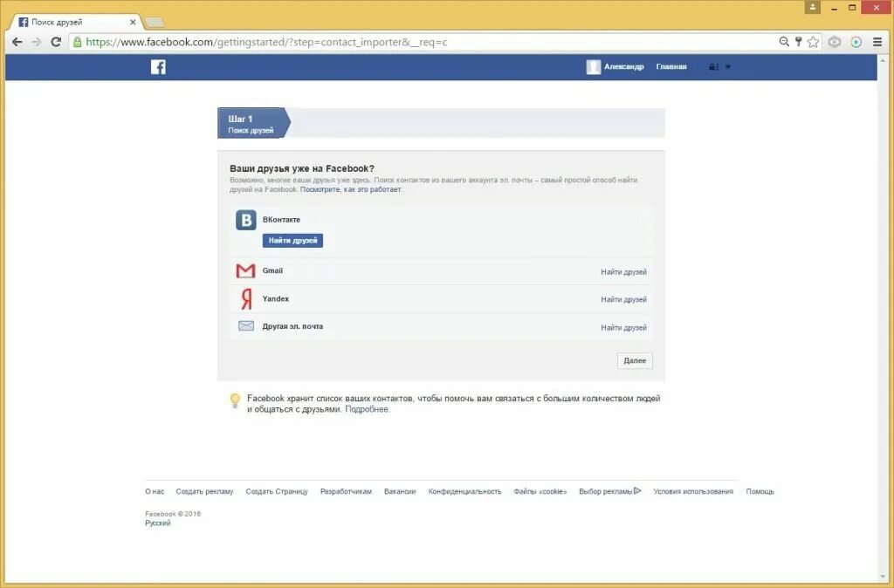Image resolution: width=894 pixels, height=588 pixels.
Task: Click the AdChoices triangle icon in footer
Action: pos(637,490)
